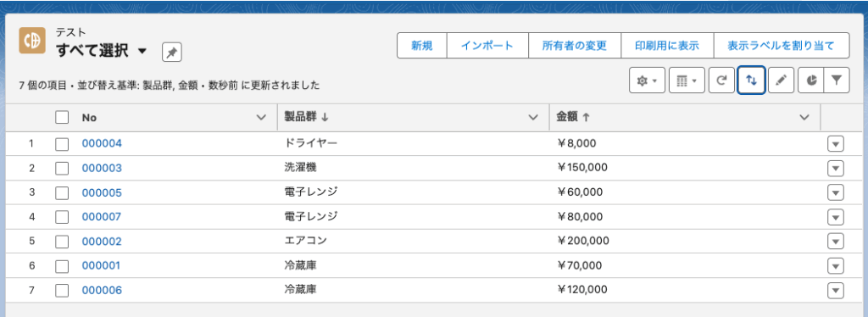This screenshot has width=868, height=317.
Task: Select the checkbox for row 000006
Action: (62, 290)
